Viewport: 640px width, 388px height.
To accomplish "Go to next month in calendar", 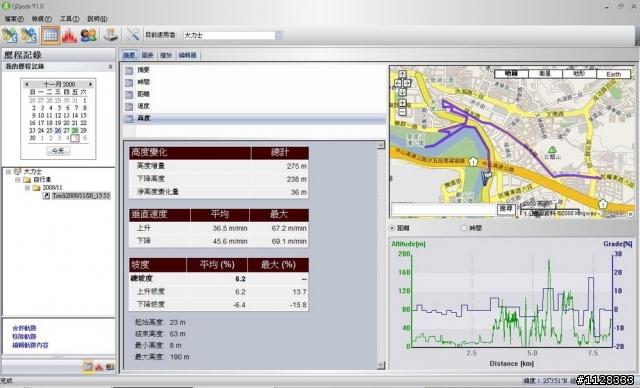I will pos(91,84).
